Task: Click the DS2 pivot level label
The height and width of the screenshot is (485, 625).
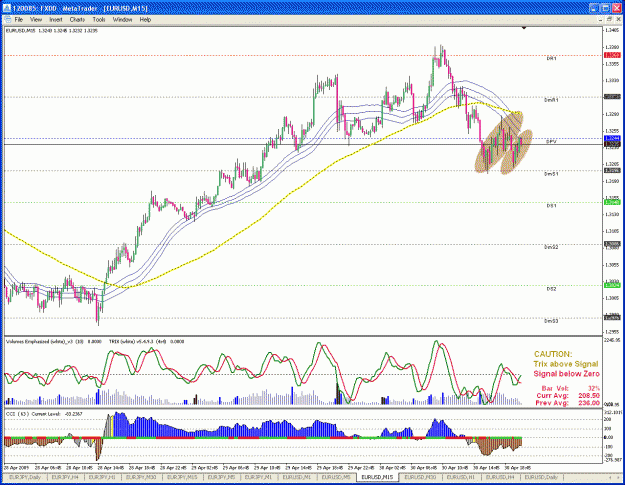Action: coord(551,289)
